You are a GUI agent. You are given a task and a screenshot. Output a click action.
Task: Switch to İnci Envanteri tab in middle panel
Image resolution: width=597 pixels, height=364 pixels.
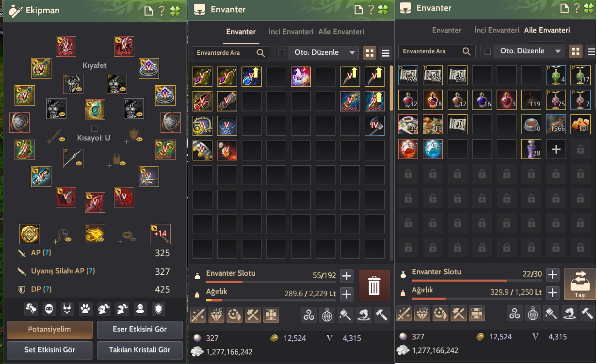click(291, 32)
